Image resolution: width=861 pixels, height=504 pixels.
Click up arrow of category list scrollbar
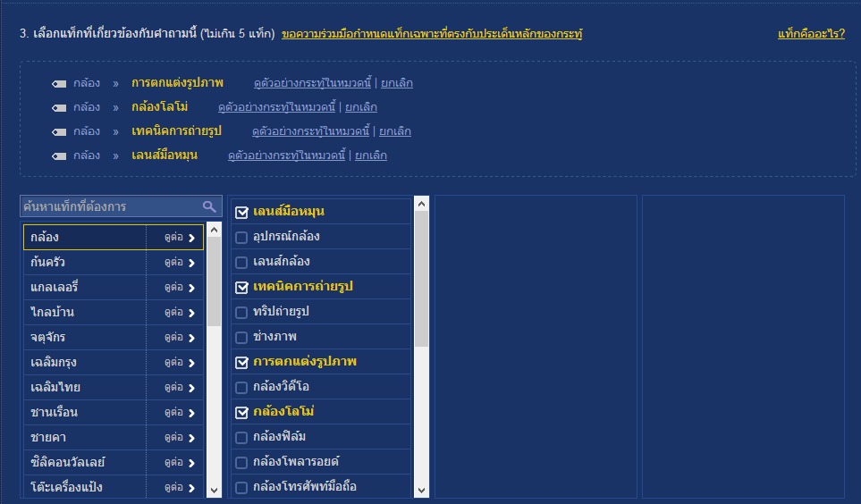pos(215,230)
